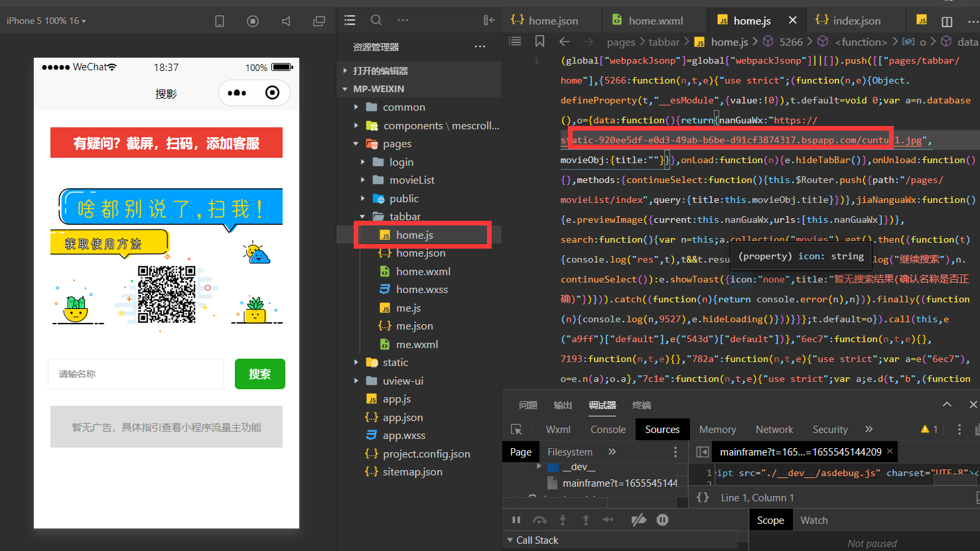Toggle pause on exceptions
Viewport: 980px width, 551px height.
pyautogui.click(x=662, y=520)
